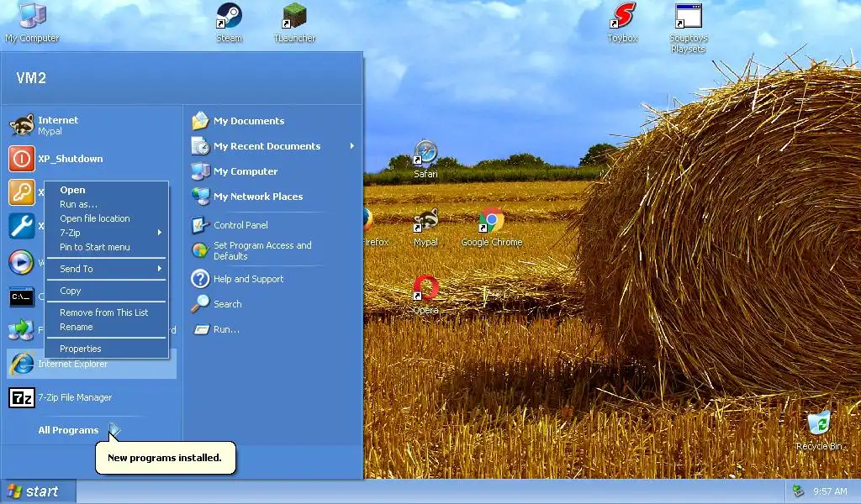Open the Windows Media Player icon entry
The image size is (861, 504).
click(21, 261)
